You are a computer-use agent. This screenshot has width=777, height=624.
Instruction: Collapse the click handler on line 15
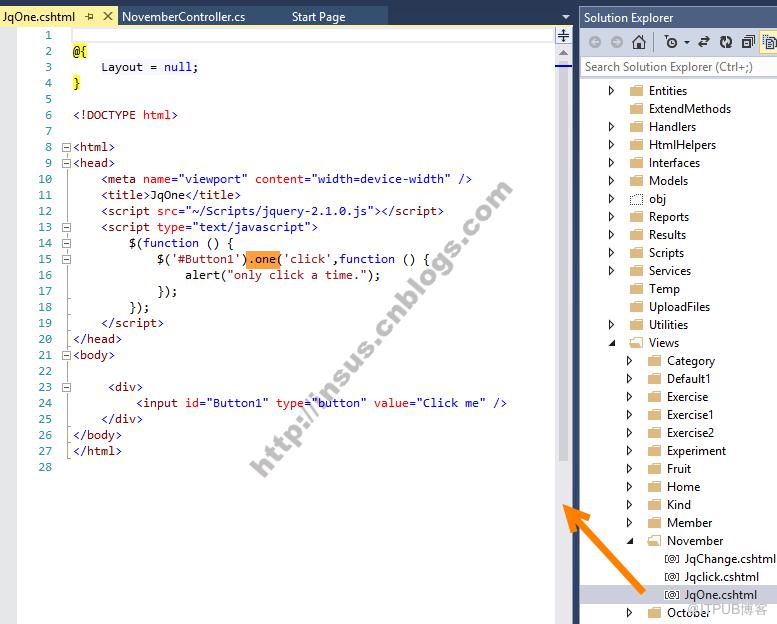[66, 259]
